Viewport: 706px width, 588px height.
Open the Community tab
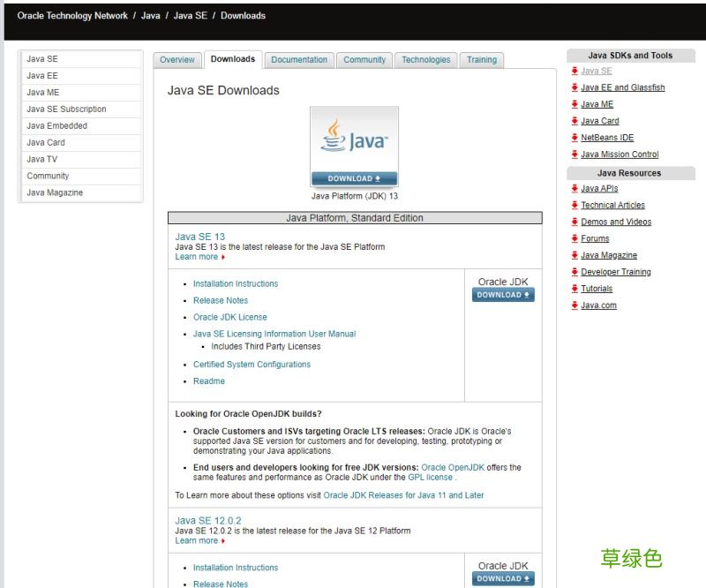[364, 60]
